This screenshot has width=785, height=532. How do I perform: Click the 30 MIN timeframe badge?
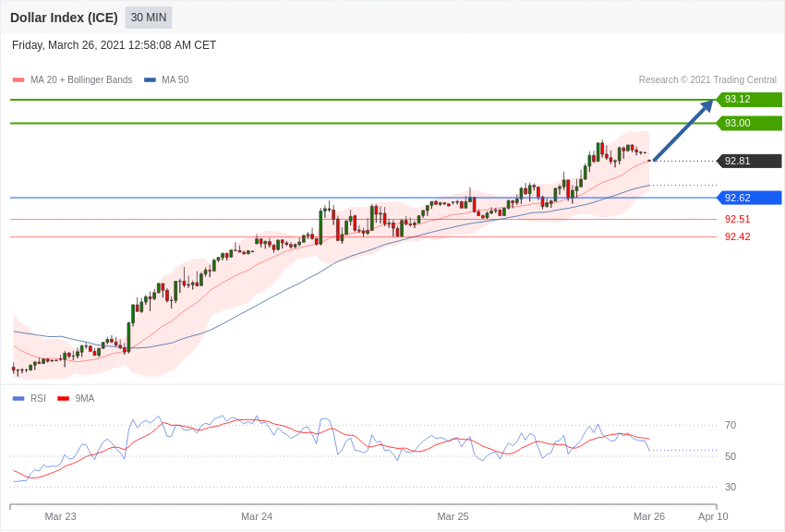tap(149, 18)
